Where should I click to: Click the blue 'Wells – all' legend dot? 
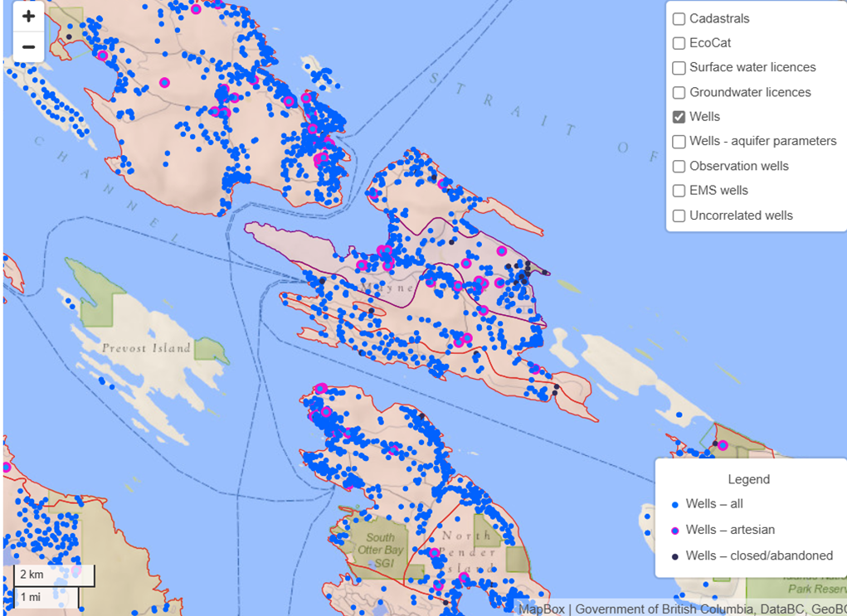point(675,505)
